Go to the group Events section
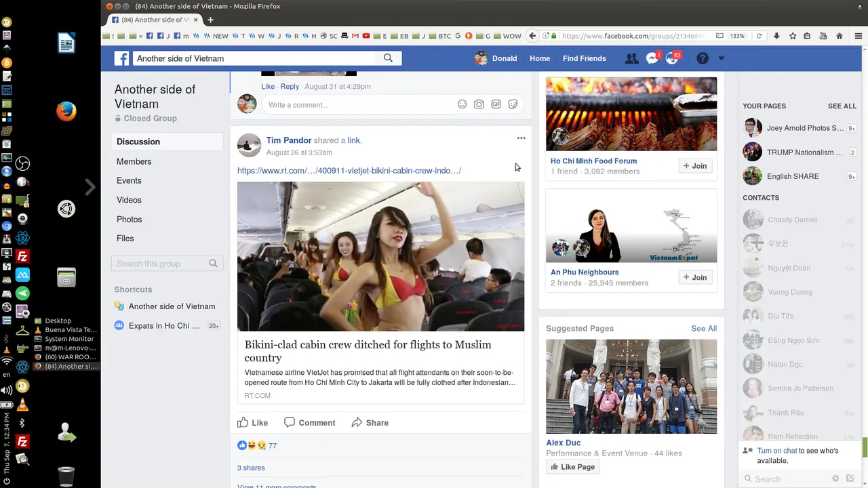The height and width of the screenshot is (488, 868). pos(129,180)
